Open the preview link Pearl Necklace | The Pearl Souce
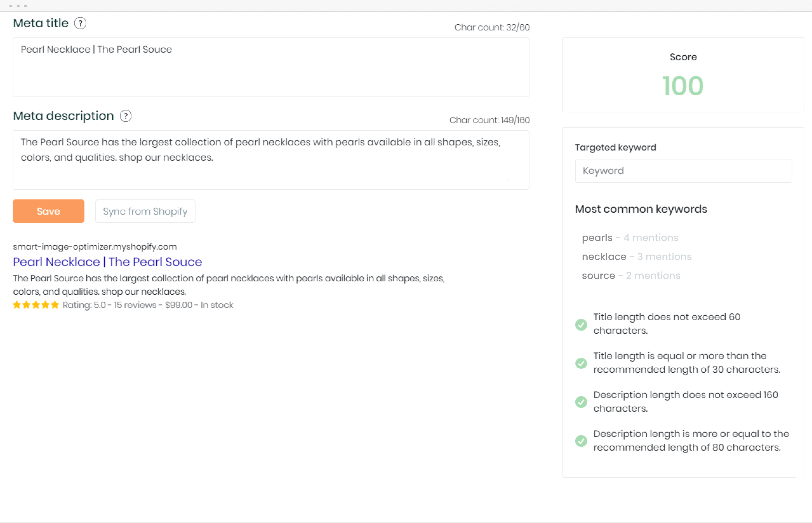The height and width of the screenshot is (523, 812). point(107,262)
